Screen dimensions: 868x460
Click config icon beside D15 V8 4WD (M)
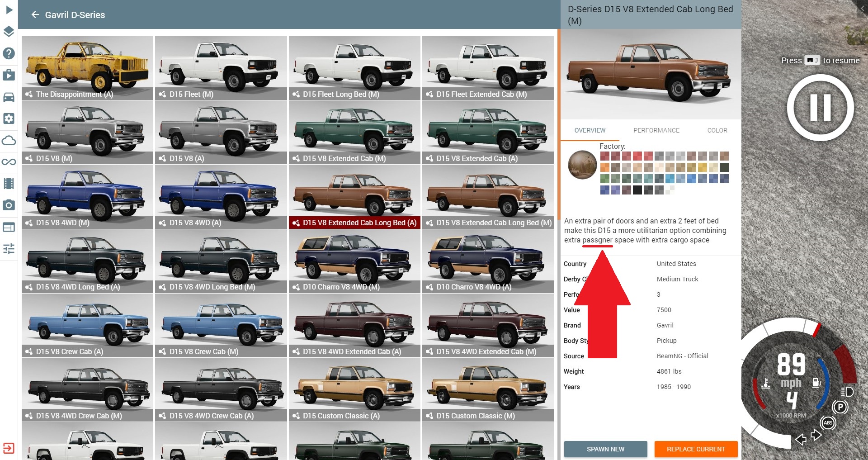(29, 223)
